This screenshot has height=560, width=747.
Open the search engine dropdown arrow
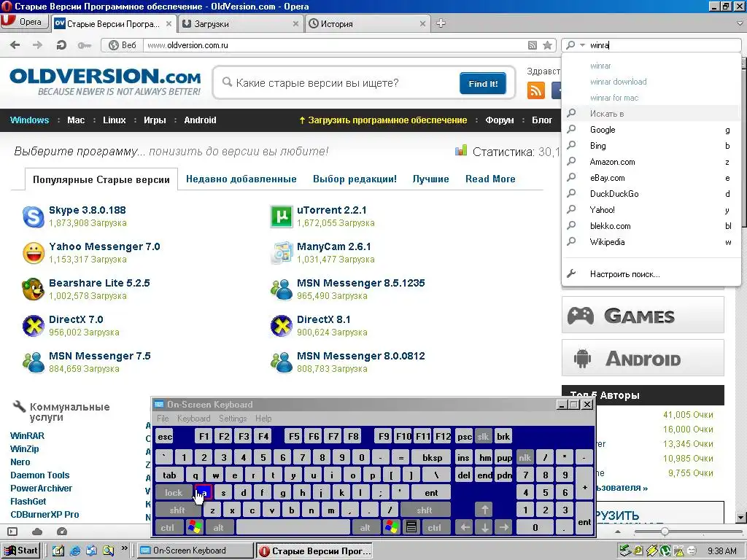coord(582,45)
